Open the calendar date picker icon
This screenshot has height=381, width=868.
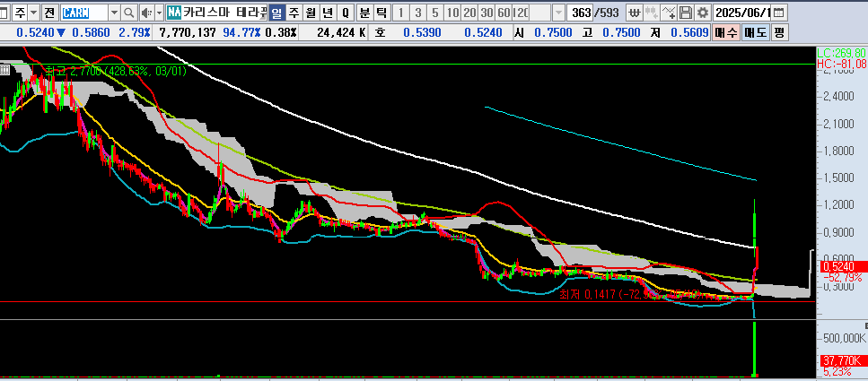click(x=778, y=13)
